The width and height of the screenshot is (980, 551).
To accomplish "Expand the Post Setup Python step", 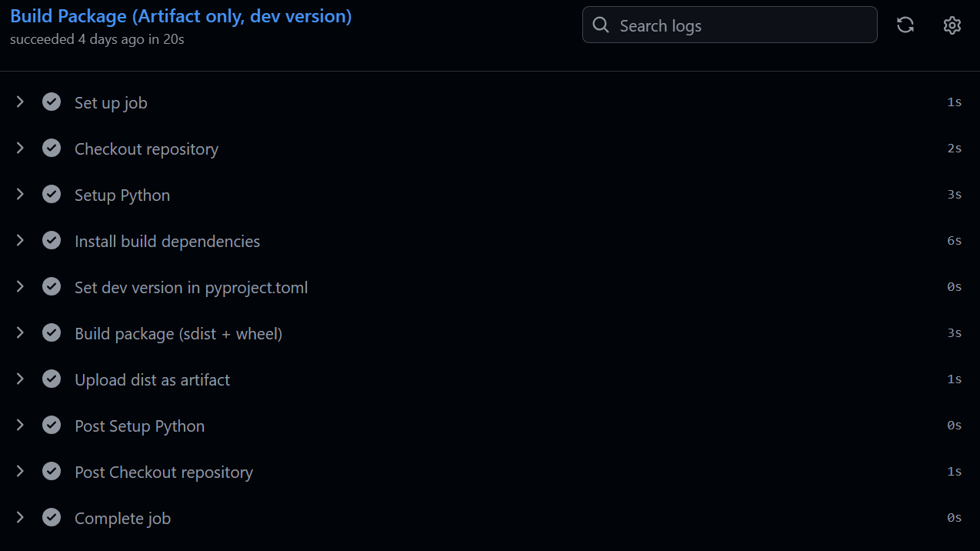I will coord(20,425).
